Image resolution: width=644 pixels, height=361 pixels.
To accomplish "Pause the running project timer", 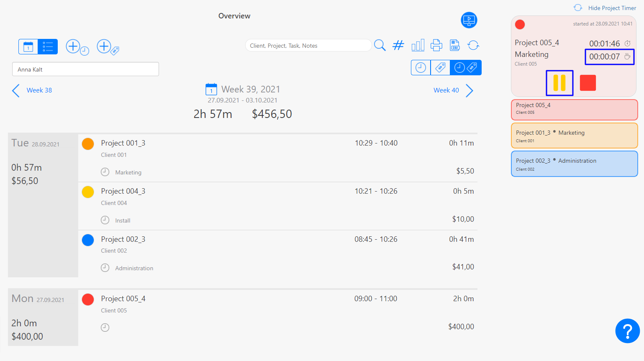I will click(x=559, y=83).
